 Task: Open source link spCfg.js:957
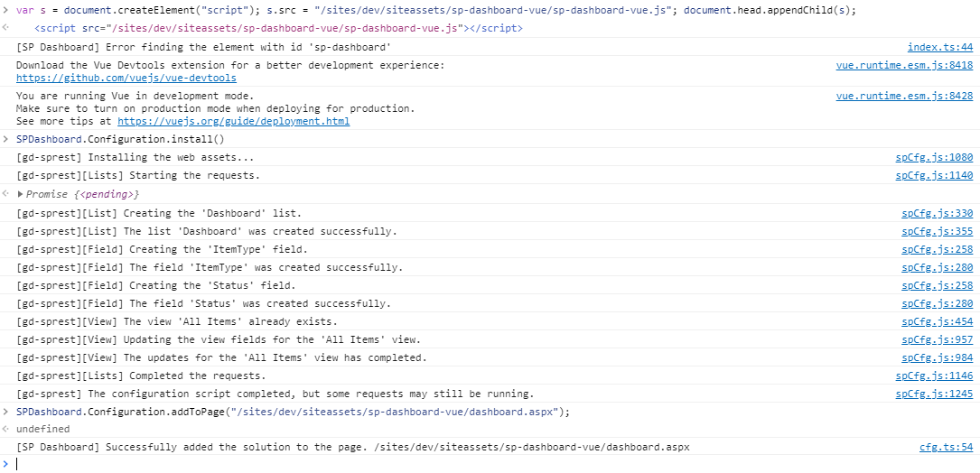point(937,340)
